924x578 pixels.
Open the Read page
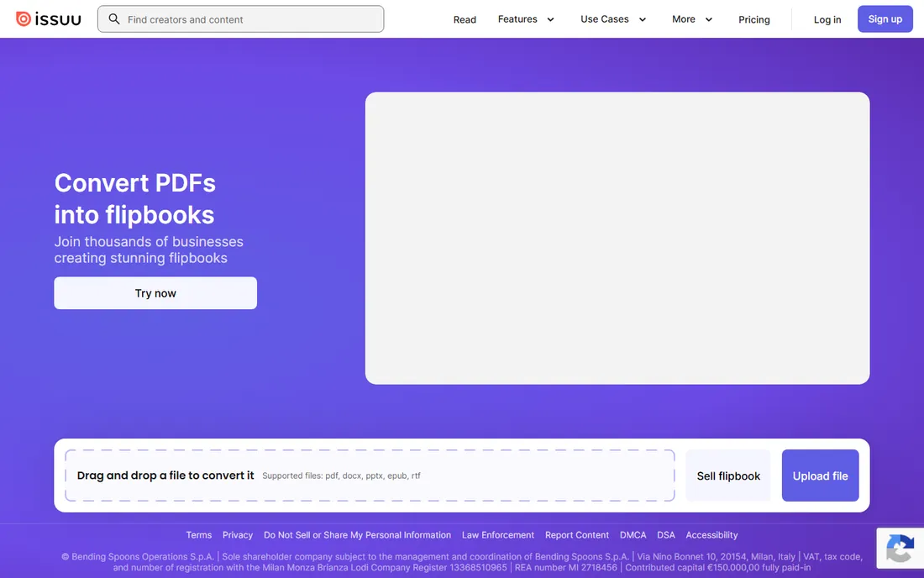pyautogui.click(x=465, y=19)
